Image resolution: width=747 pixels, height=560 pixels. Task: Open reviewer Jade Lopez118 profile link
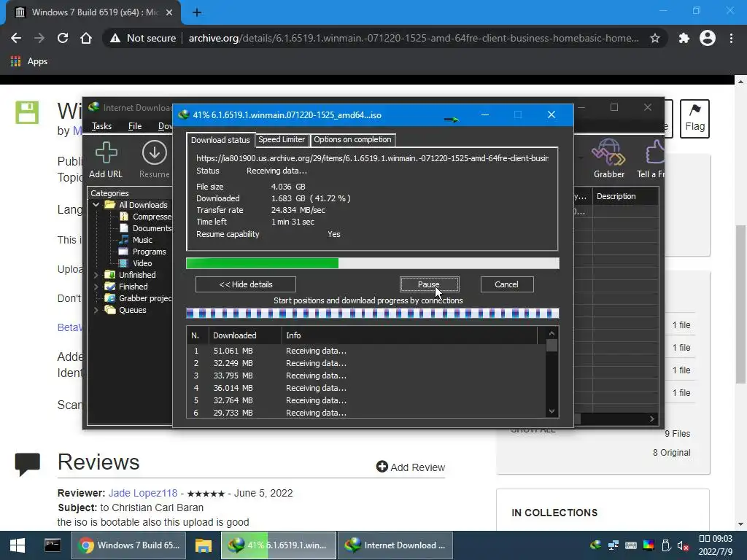[143, 493]
